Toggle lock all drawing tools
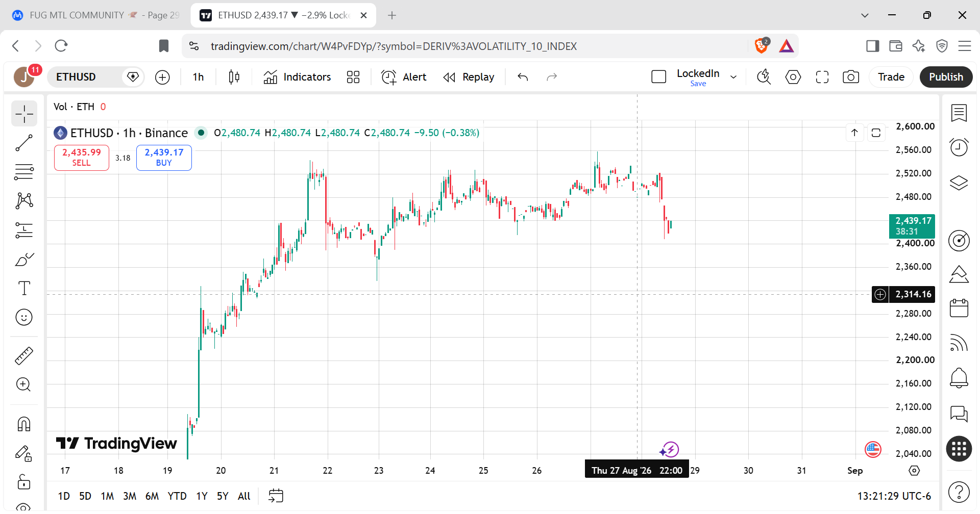Screen dimensions: 980x514 pyautogui.click(x=24, y=481)
